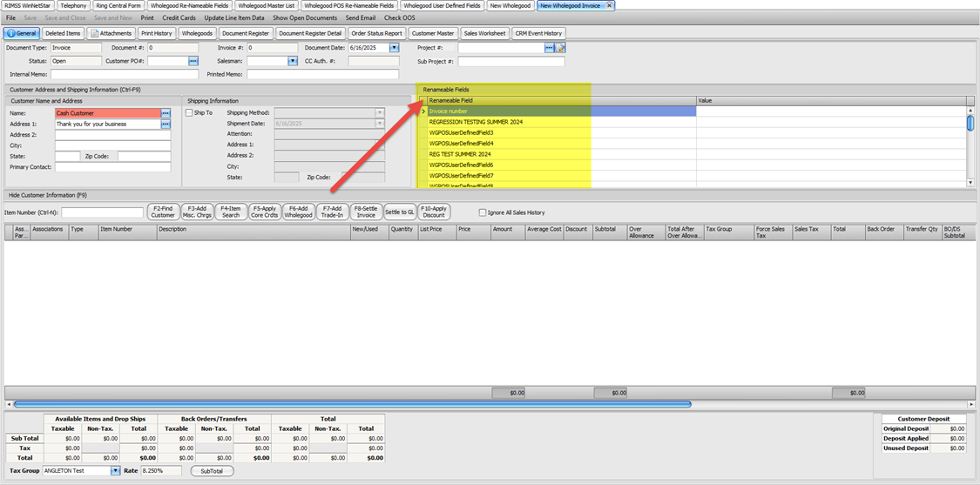Switch to Sales Worksheet tab
The width and height of the screenshot is (980, 485).
point(485,33)
